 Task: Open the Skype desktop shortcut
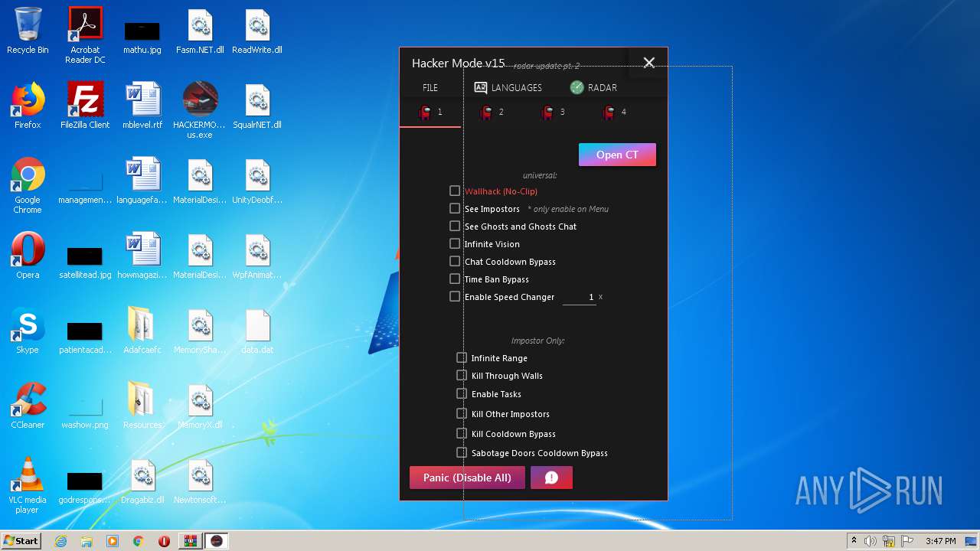(28, 331)
